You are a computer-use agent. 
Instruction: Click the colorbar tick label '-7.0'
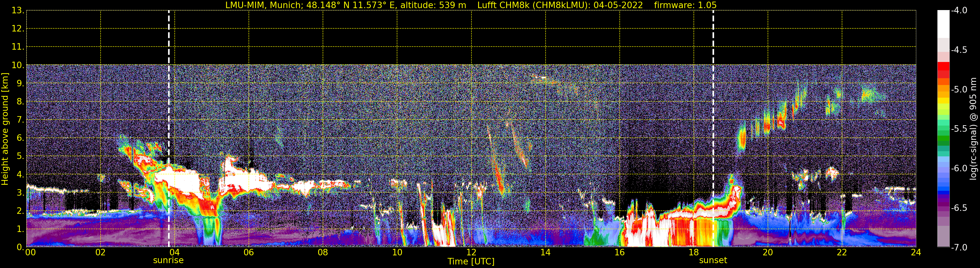click(959, 248)
